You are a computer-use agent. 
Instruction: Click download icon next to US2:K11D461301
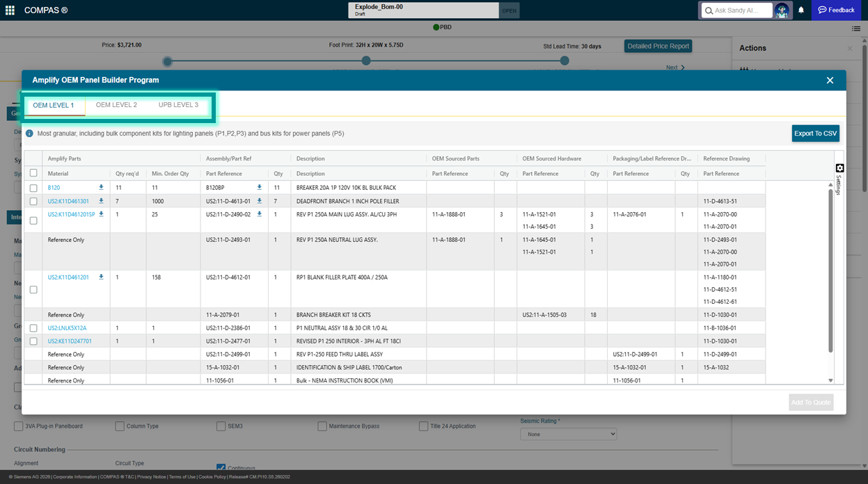click(101, 201)
